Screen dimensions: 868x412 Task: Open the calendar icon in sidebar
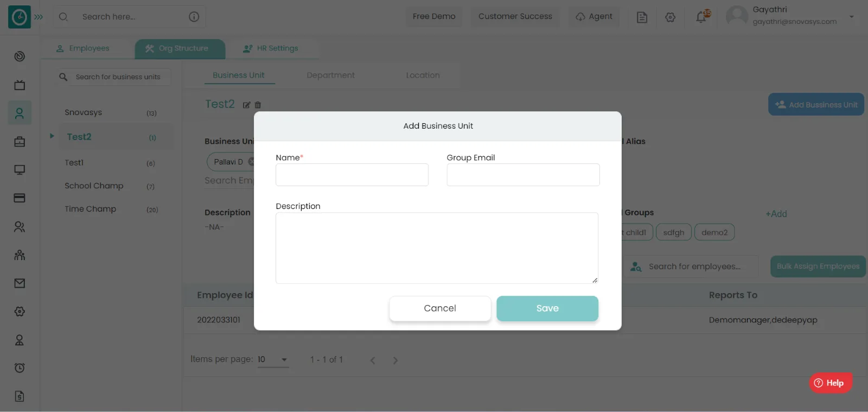20,85
